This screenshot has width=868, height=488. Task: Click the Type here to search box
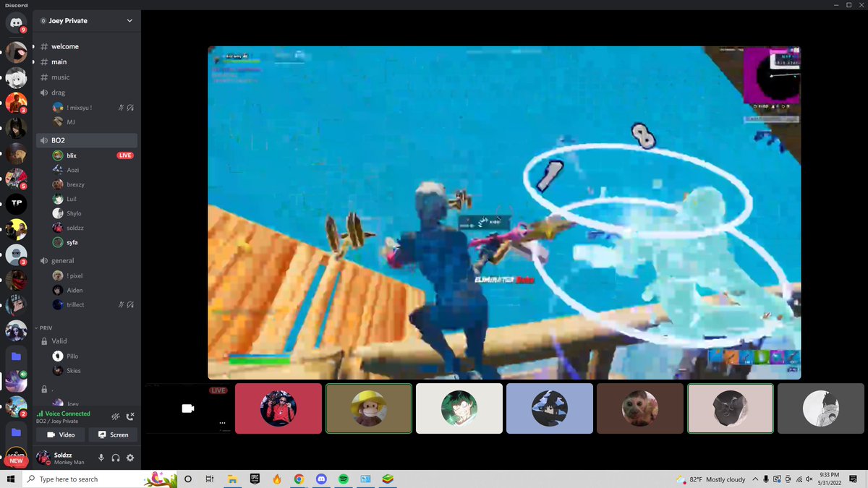click(x=101, y=479)
